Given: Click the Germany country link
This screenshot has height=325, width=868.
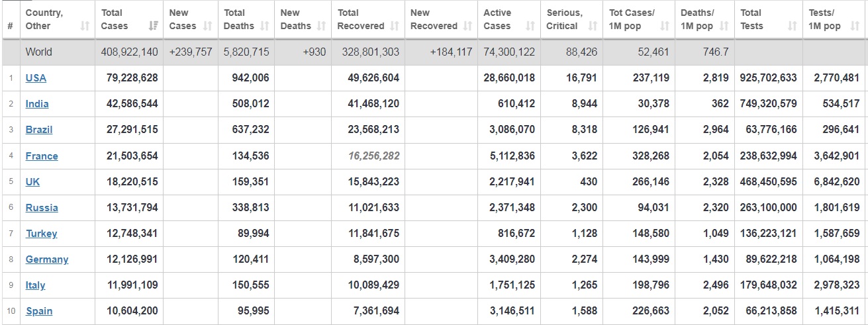Looking at the screenshot, I should [47, 259].
